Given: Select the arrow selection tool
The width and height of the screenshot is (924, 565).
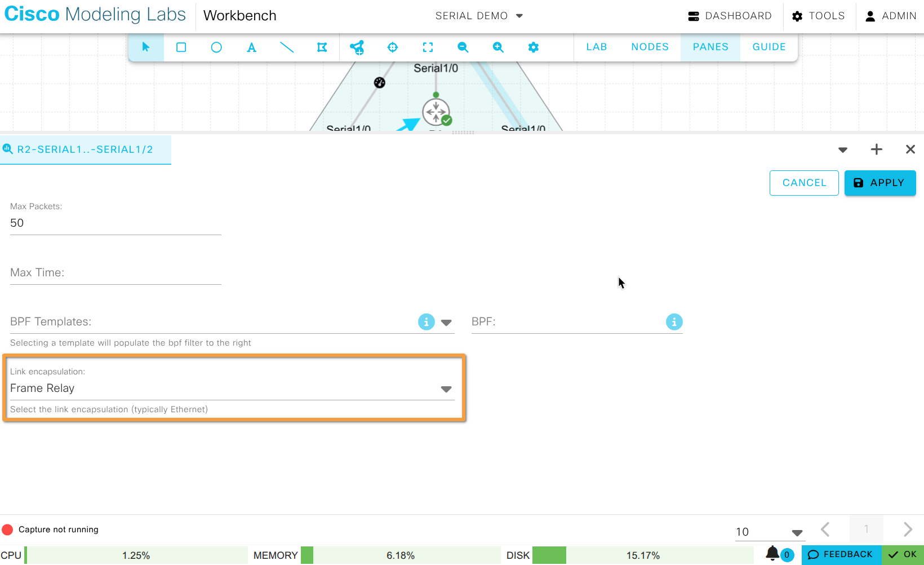Looking at the screenshot, I should (x=146, y=47).
